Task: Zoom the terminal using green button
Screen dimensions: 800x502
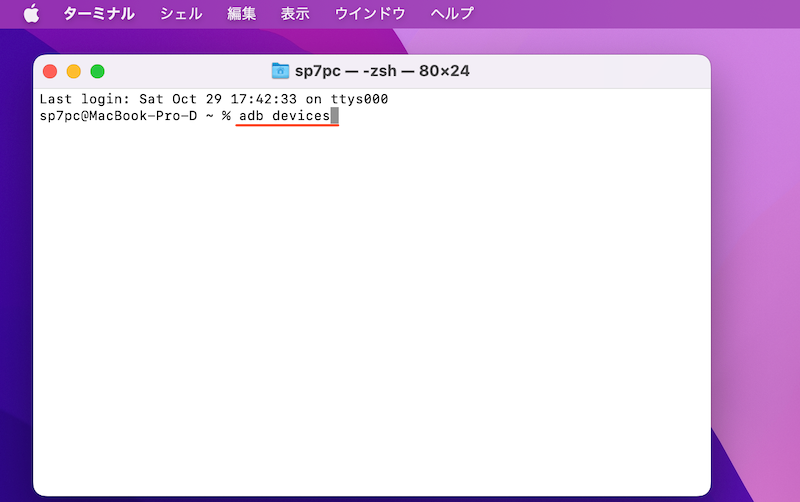Action: click(97, 71)
